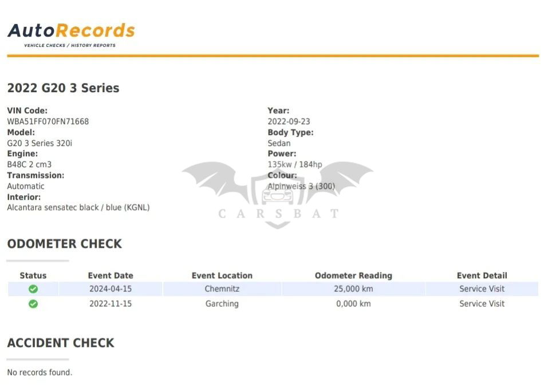Click the Event Location column header

coord(222,275)
